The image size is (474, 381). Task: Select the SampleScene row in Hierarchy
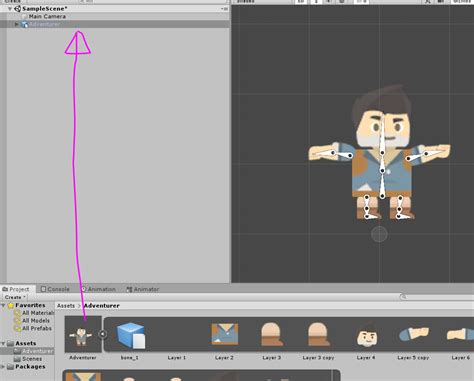[x=115, y=9]
